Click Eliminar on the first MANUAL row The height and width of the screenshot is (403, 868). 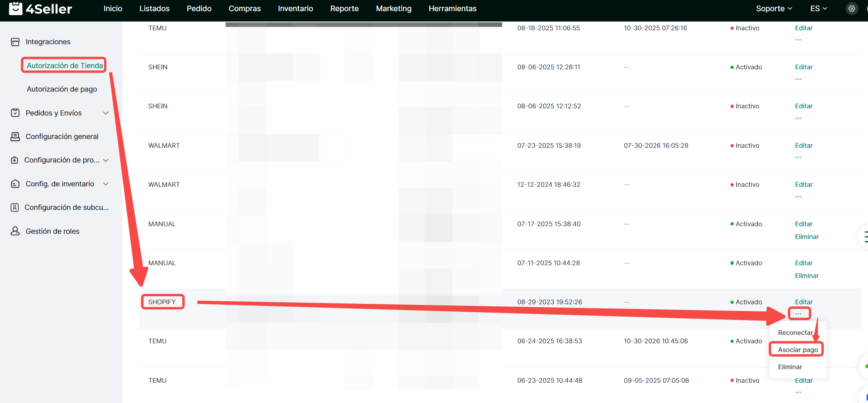click(x=807, y=237)
